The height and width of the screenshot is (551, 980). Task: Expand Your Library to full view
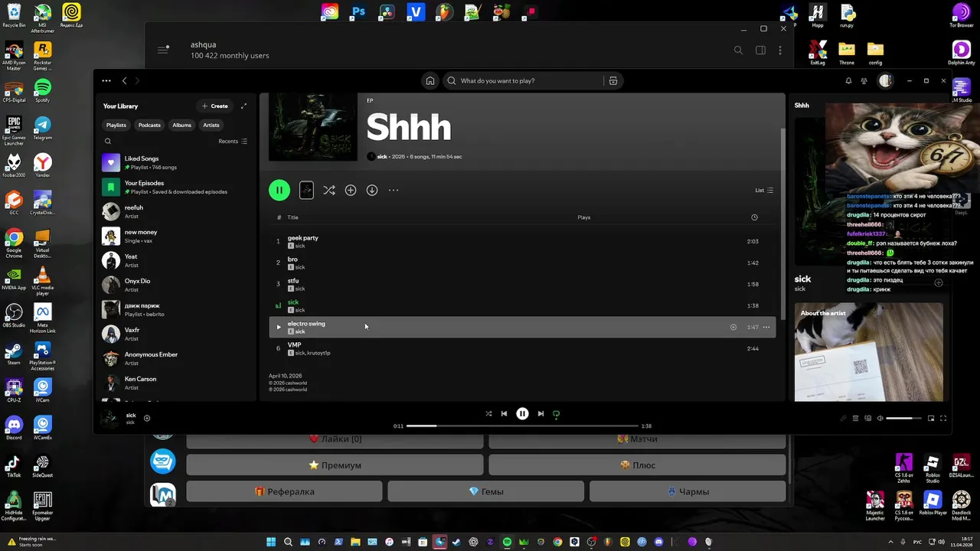coord(244,106)
